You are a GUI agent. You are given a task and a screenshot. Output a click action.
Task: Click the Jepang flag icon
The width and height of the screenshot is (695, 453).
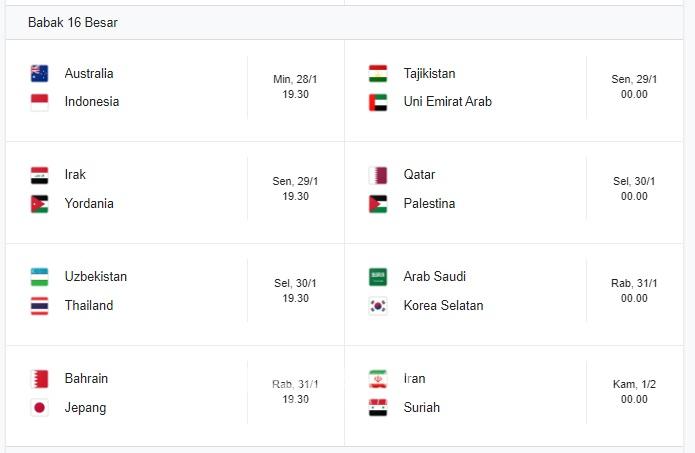[x=39, y=408]
